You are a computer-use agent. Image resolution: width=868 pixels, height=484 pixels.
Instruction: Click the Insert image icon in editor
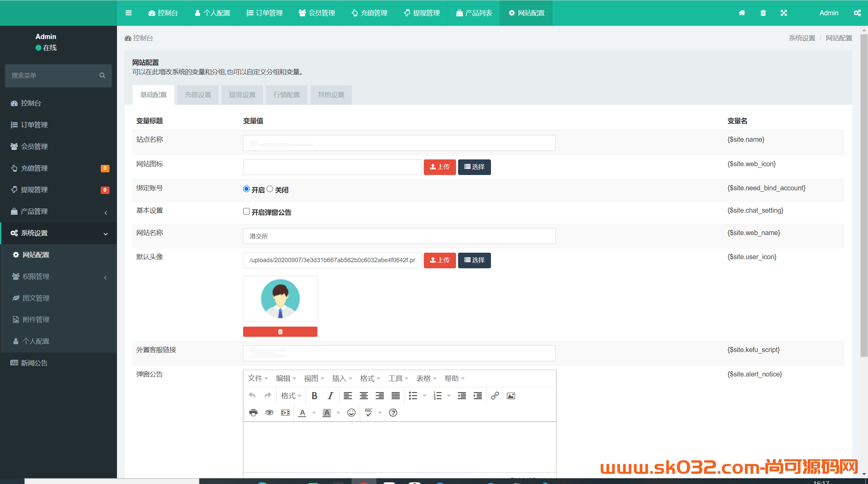511,396
